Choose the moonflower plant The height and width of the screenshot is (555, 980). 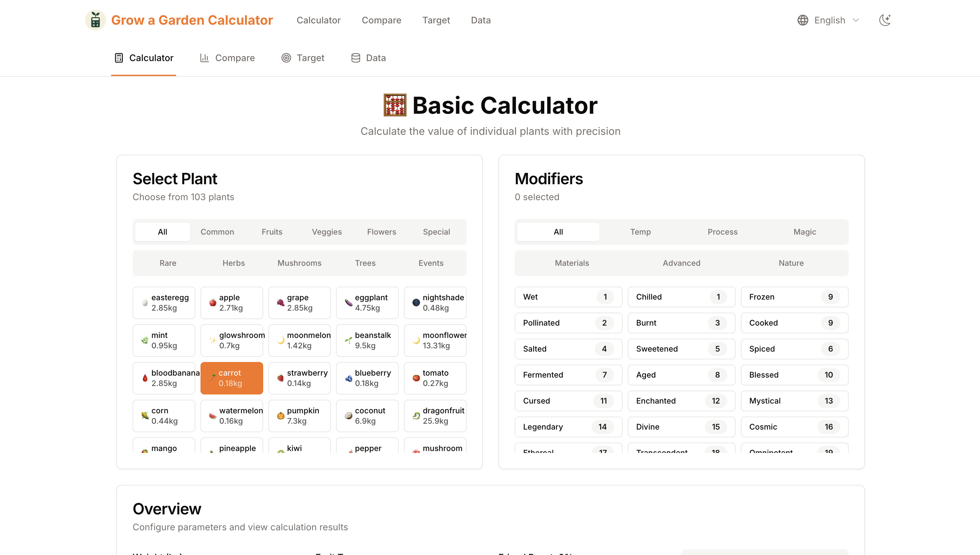coord(435,340)
